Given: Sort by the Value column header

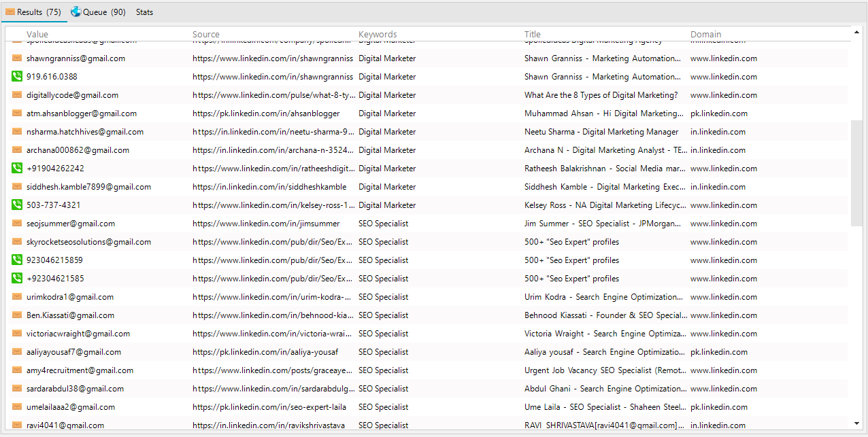Looking at the screenshot, I should point(37,35).
